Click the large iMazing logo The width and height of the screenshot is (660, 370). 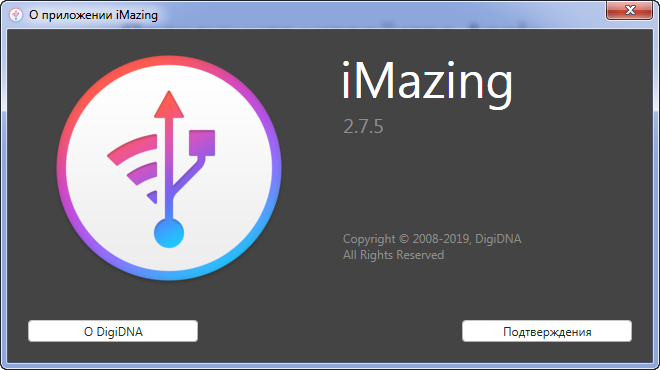pos(169,168)
